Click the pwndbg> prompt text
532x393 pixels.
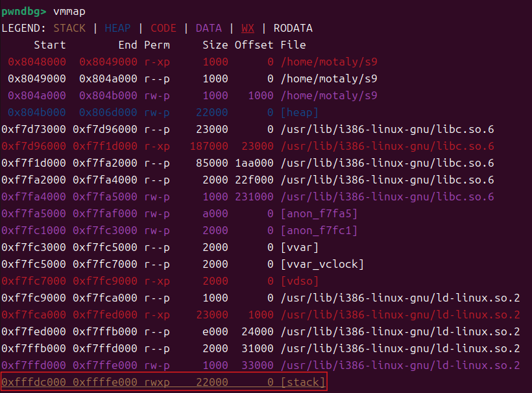coord(24,12)
